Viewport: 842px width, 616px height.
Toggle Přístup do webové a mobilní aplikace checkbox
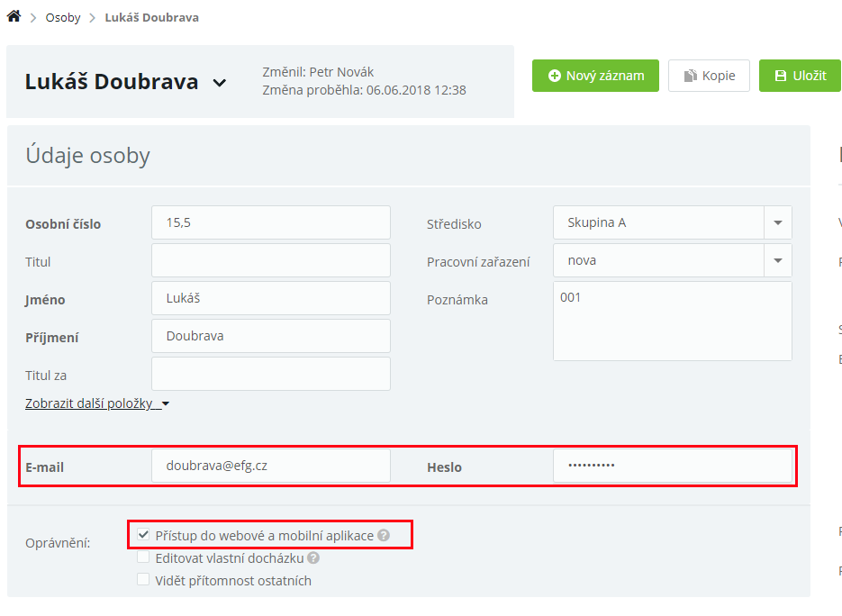143,535
